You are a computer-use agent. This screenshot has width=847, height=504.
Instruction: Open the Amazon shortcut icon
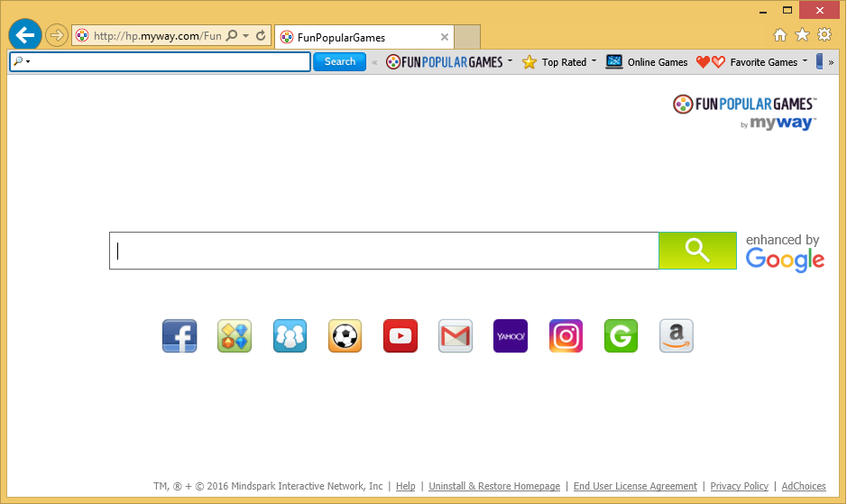(x=677, y=335)
